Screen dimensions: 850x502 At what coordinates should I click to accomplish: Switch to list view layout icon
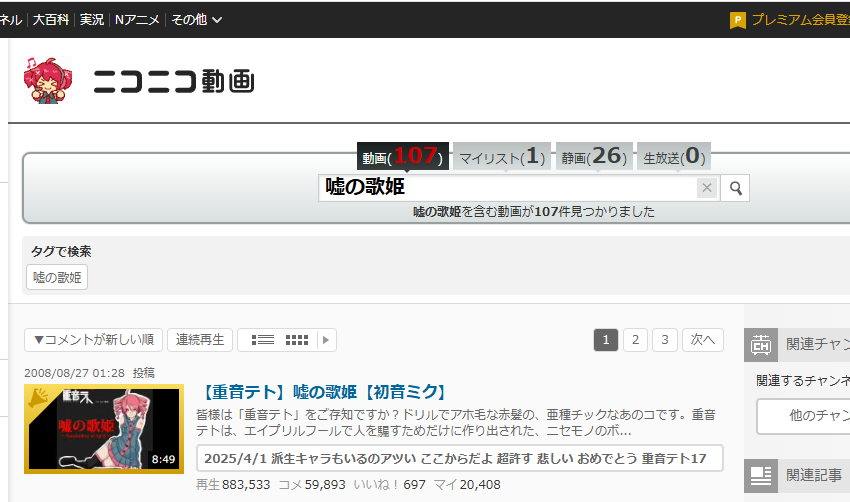(x=263, y=340)
